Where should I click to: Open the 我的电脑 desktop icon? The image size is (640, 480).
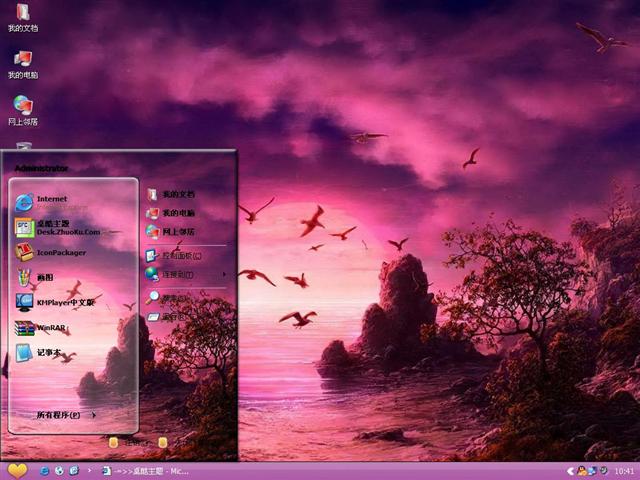pos(23,65)
